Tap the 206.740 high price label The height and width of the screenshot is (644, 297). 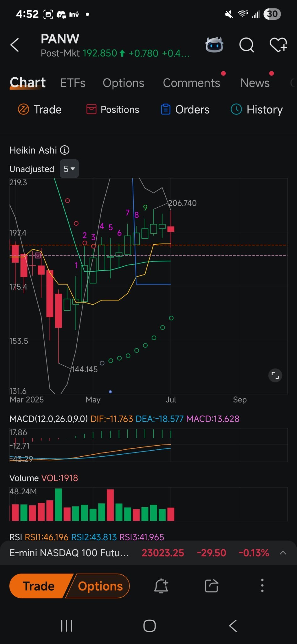[x=182, y=203]
